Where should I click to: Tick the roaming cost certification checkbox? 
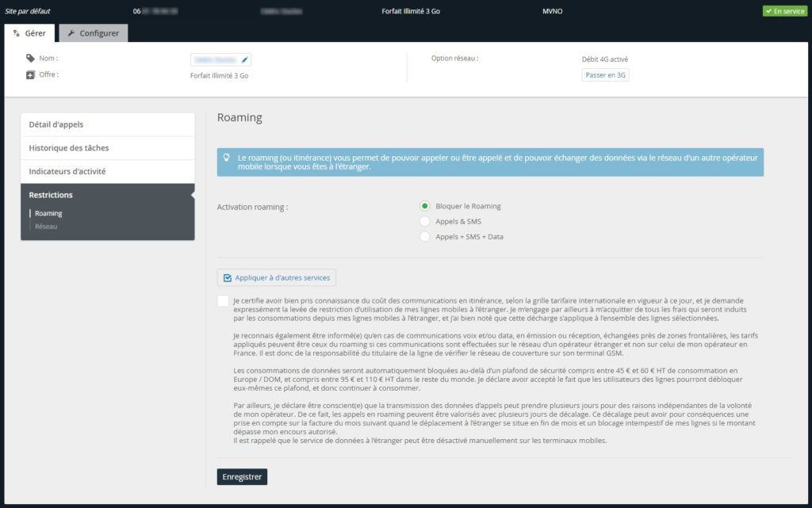223,301
